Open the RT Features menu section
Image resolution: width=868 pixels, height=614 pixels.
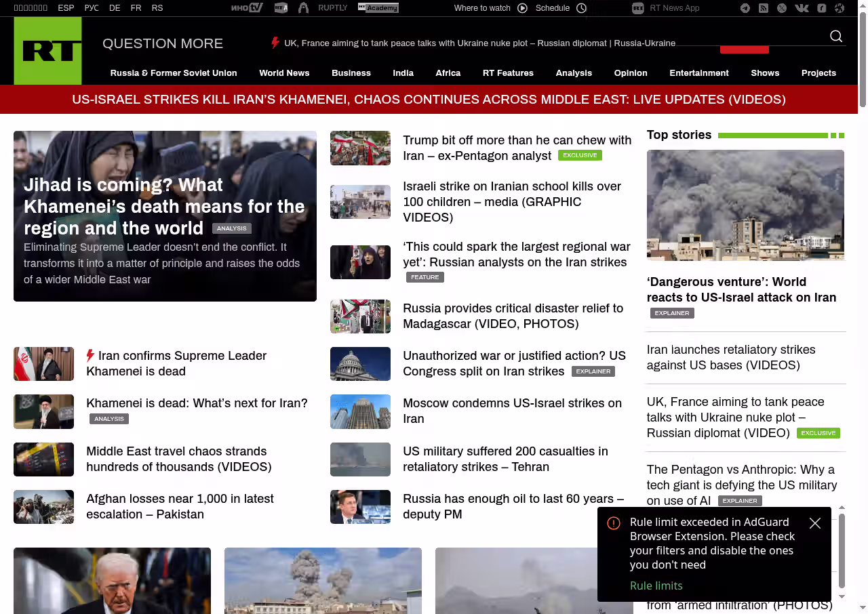tap(508, 73)
